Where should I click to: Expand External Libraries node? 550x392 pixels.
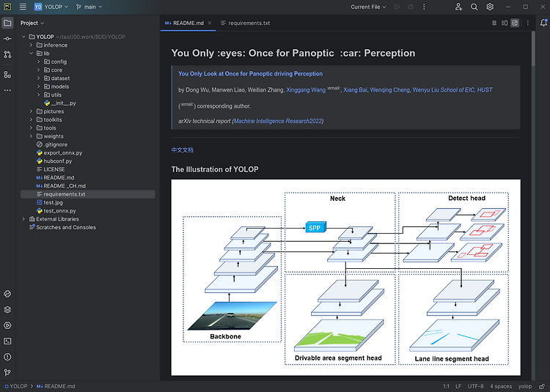[23, 219]
